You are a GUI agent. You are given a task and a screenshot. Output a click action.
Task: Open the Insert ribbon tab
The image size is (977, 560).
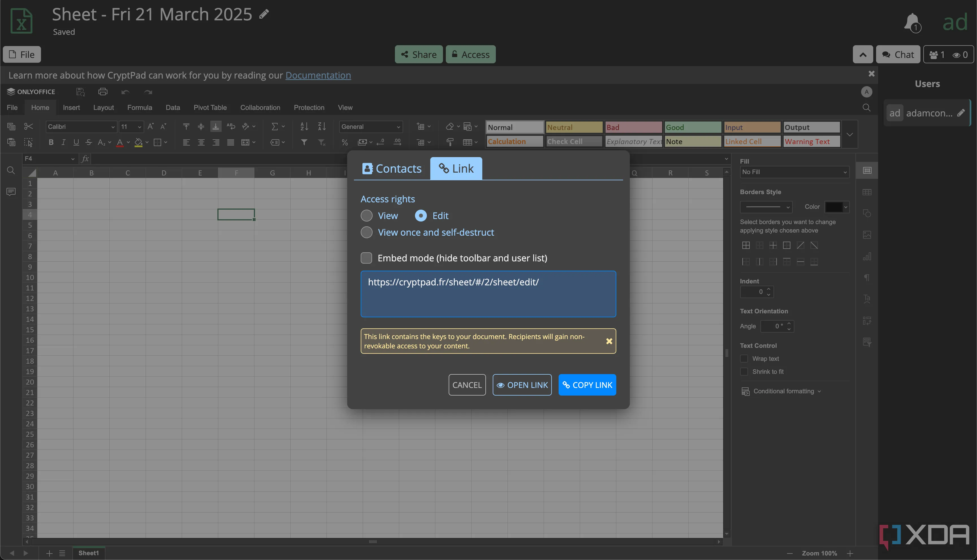(x=71, y=108)
